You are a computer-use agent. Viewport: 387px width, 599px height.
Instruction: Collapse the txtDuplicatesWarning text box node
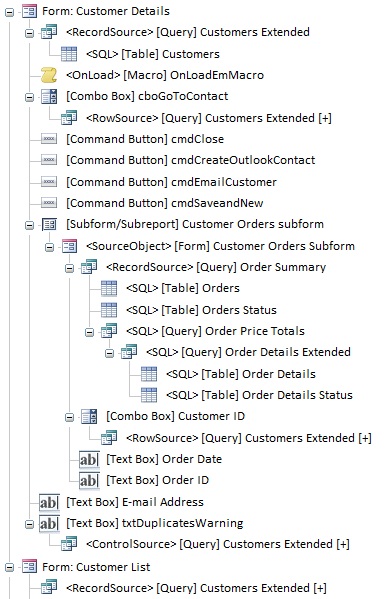[x=29, y=525]
